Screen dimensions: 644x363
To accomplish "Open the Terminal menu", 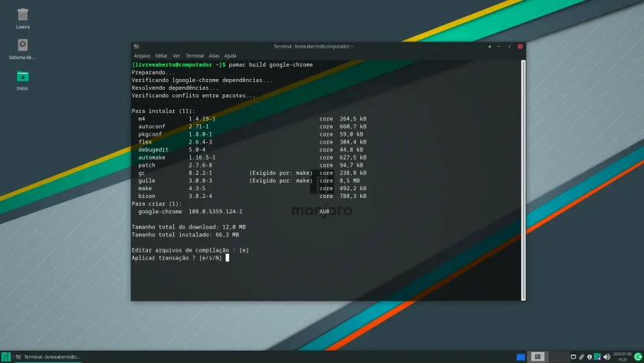I will (x=195, y=56).
